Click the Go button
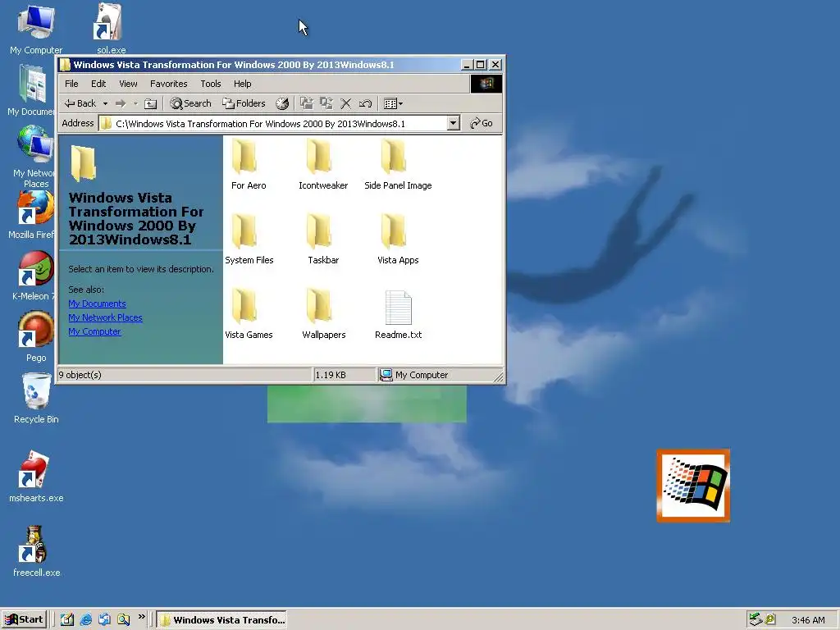This screenshot has width=840, height=630. (x=481, y=123)
